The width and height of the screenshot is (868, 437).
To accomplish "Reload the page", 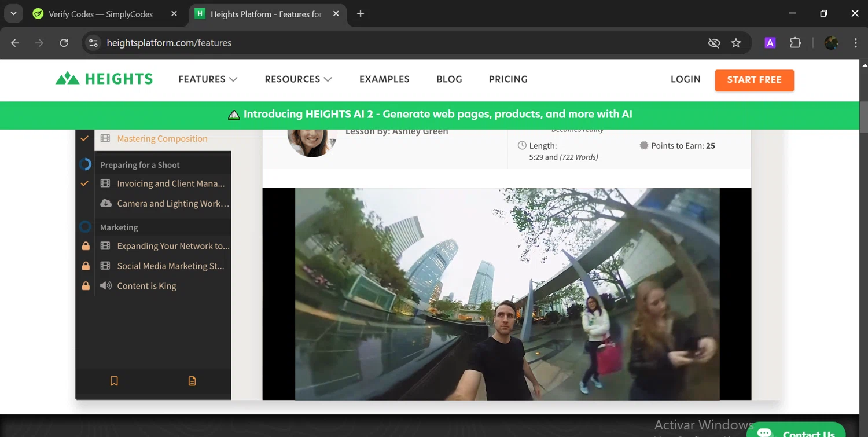I will click(x=64, y=43).
